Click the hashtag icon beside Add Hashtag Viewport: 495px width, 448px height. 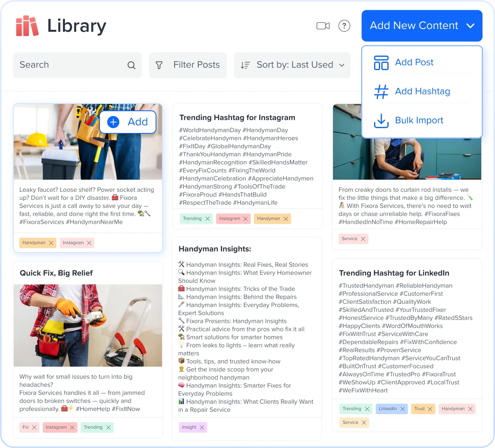pyautogui.click(x=381, y=91)
